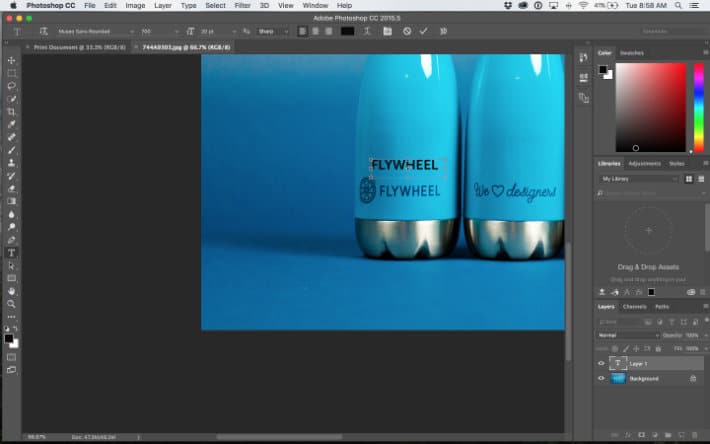Open the Normal blend mode dropdown
This screenshot has height=444, width=710.
[x=627, y=335]
